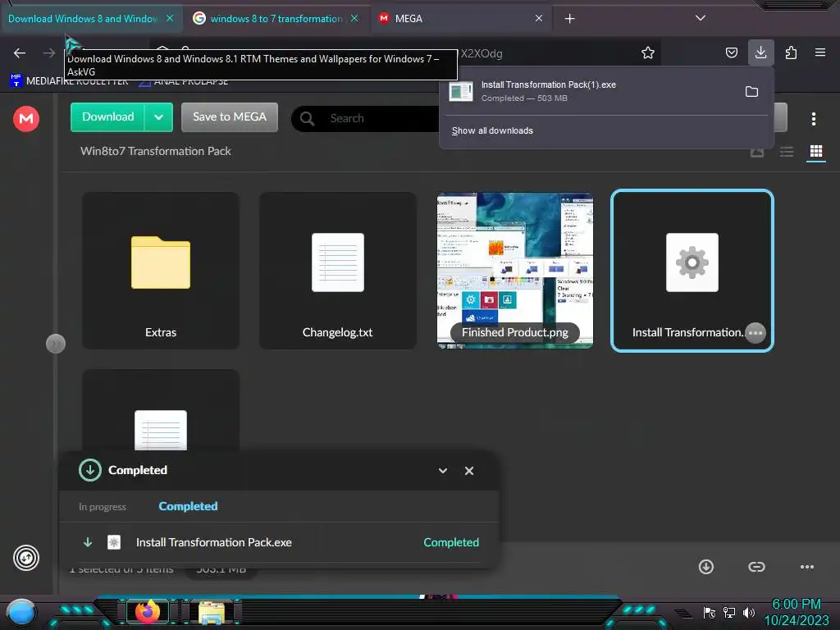Select the Changelog.txt file
The image size is (840, 630).
(x=337, y=271)
